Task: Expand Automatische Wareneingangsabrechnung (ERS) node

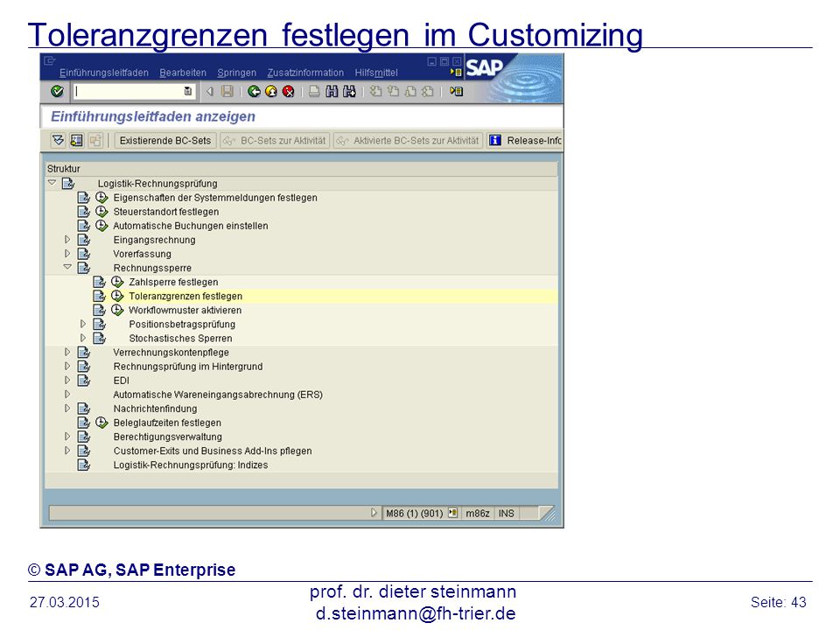Action: tap(67, 394)
